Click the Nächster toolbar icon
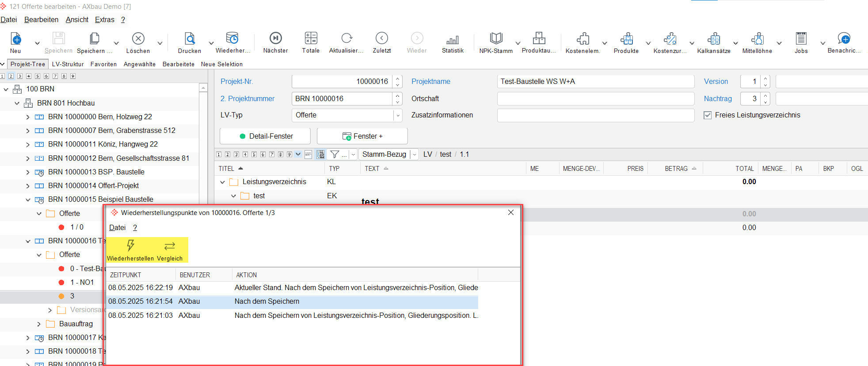This screenshot has width=868, height=366. pyautogui.click(x=276, y=38)
